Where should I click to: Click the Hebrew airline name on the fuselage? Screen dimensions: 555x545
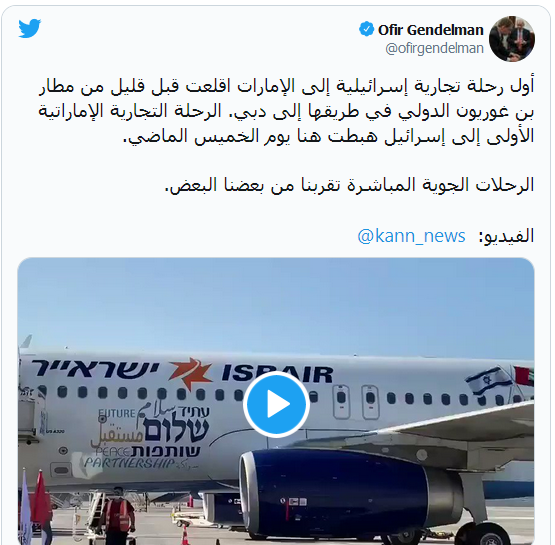pos(95,368)
